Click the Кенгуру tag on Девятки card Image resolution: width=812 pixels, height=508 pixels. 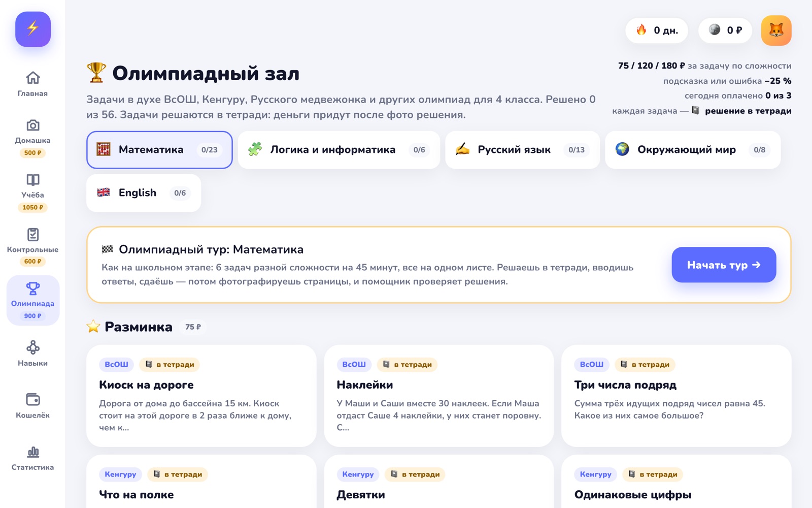358,474
